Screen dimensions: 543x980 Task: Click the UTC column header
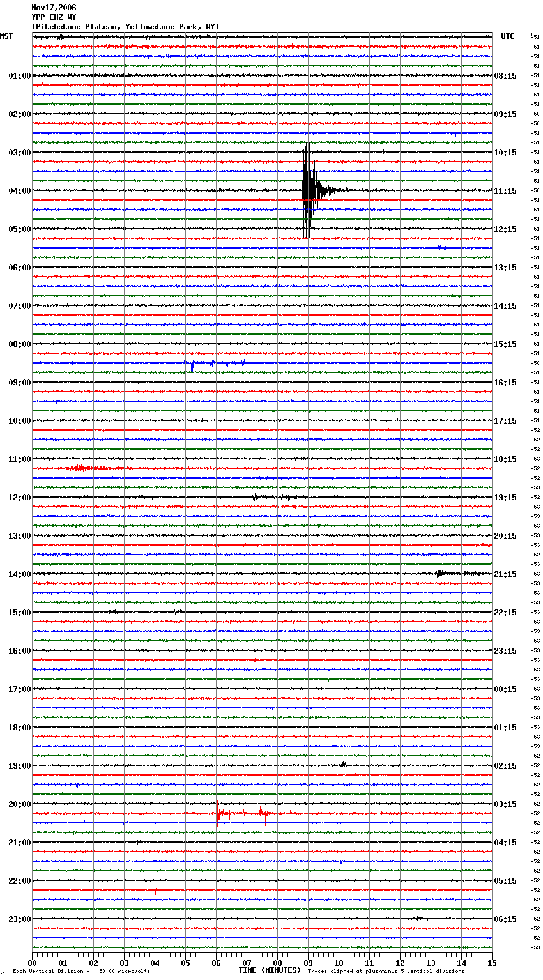tap(508, 36)
